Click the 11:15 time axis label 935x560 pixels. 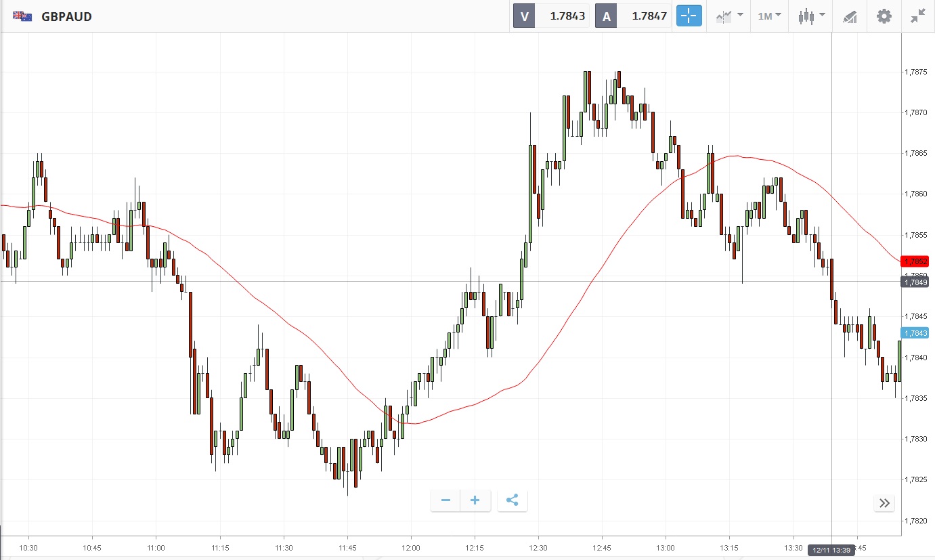(x=219, y=547)
